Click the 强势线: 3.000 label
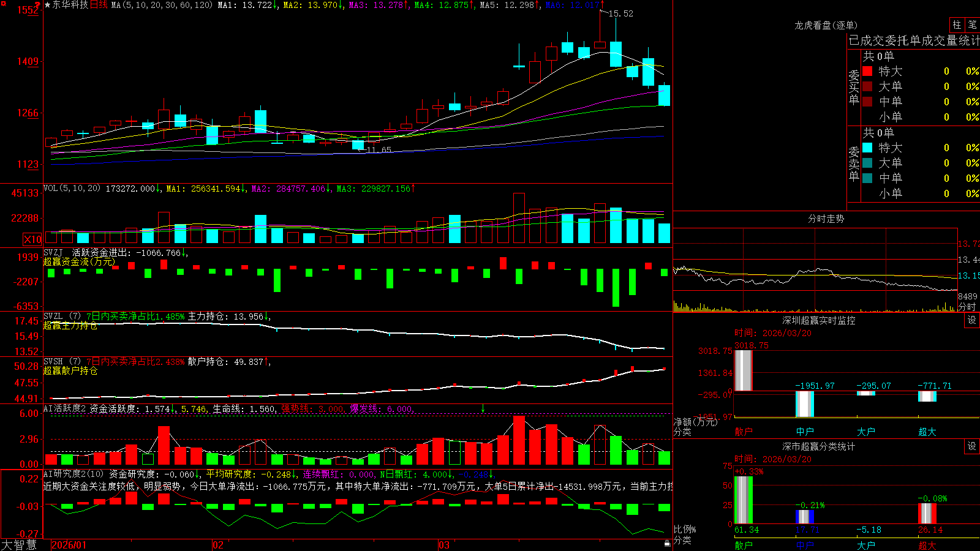Viewport: 980px width, 551px height. pyautogui.click(x=312, y=408)
